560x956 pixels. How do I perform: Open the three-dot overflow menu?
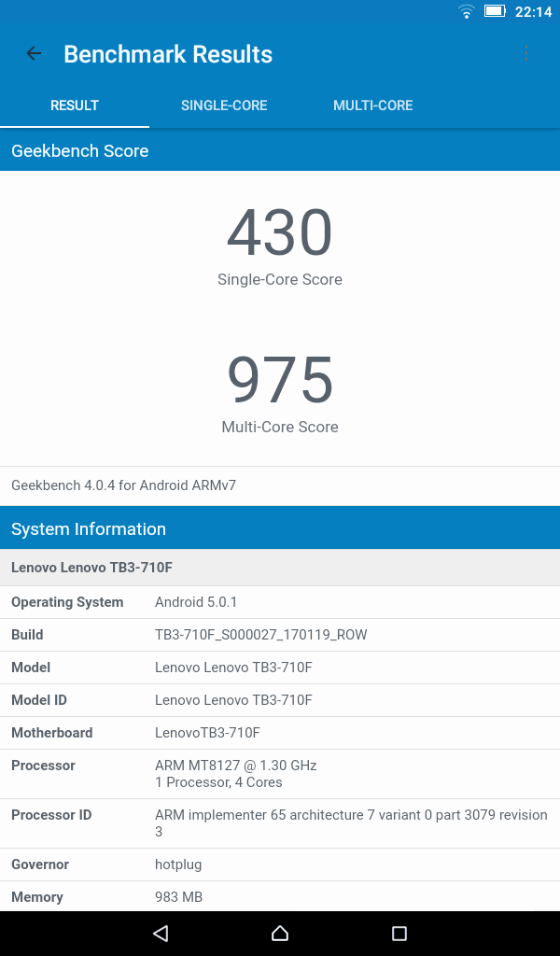tap(526, 53)
